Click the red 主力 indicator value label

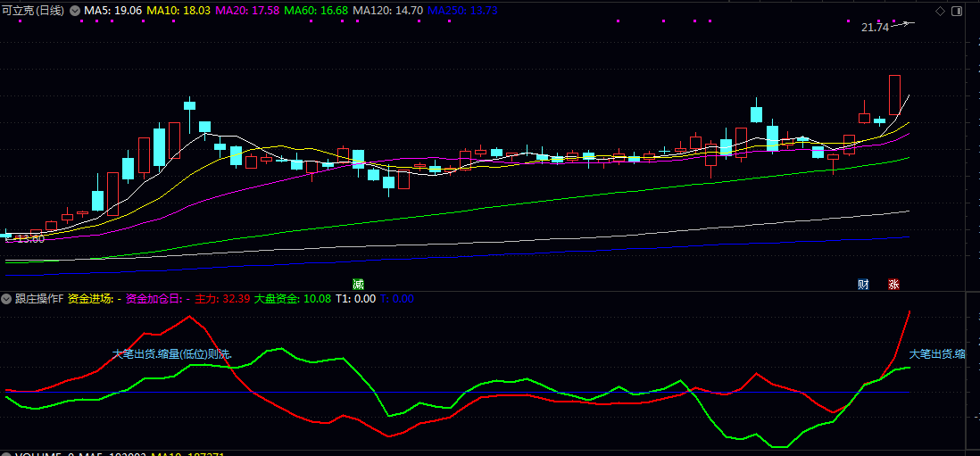(x=222, y=299)
